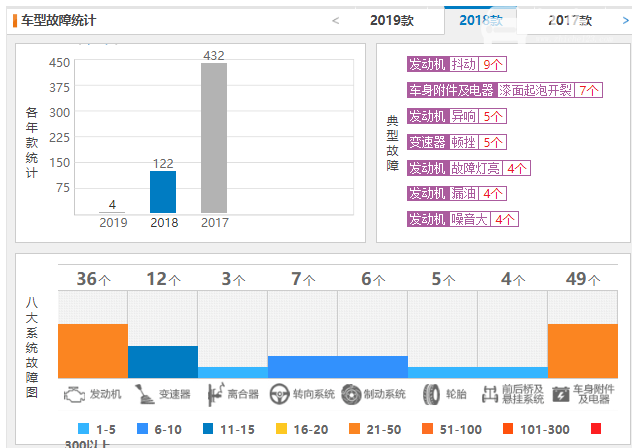Screen dimensions: 632x448
Task: Click the 122 value label above 2018 bar
Action: click(x=163, y=163)
